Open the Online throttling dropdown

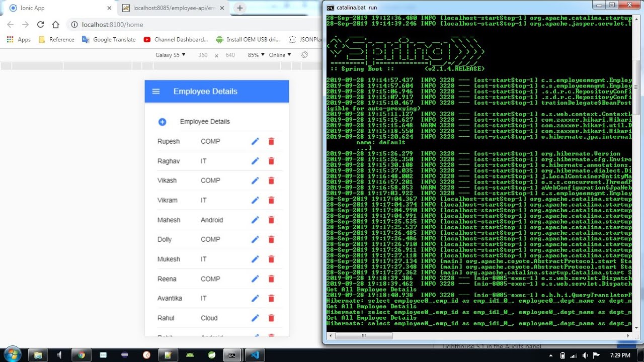point(280,55)
